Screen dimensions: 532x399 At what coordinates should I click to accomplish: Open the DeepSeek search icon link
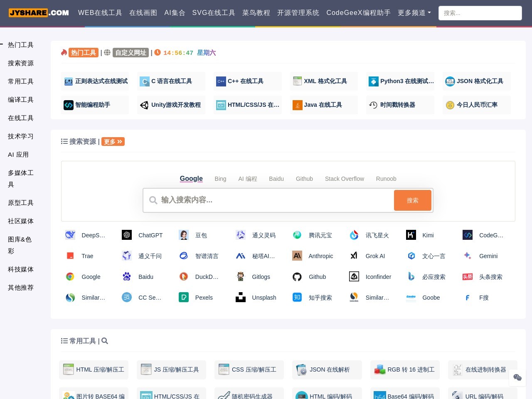tap(70, 235)
